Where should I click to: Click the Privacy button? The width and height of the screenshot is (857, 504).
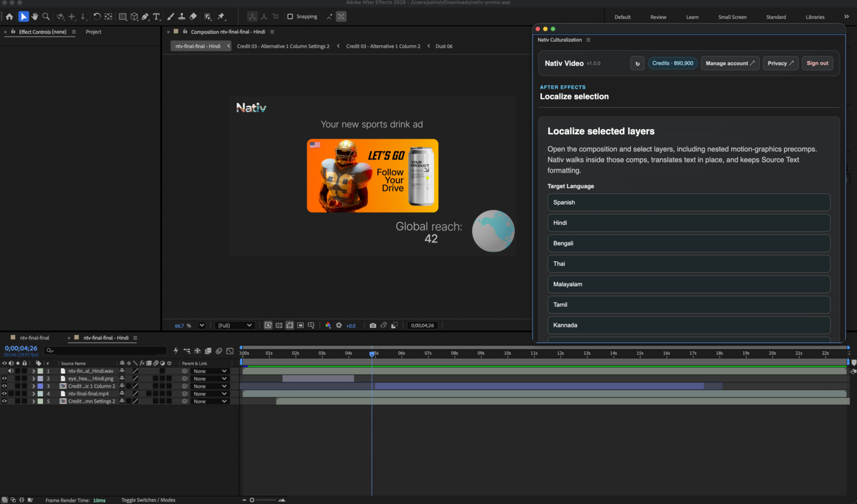coord(781,63)
